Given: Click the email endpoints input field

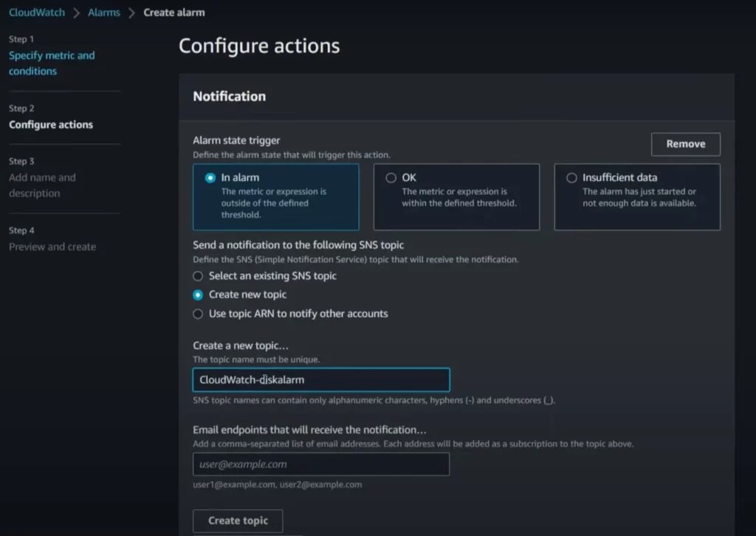Looking at the screenshot, I should 321,464.
